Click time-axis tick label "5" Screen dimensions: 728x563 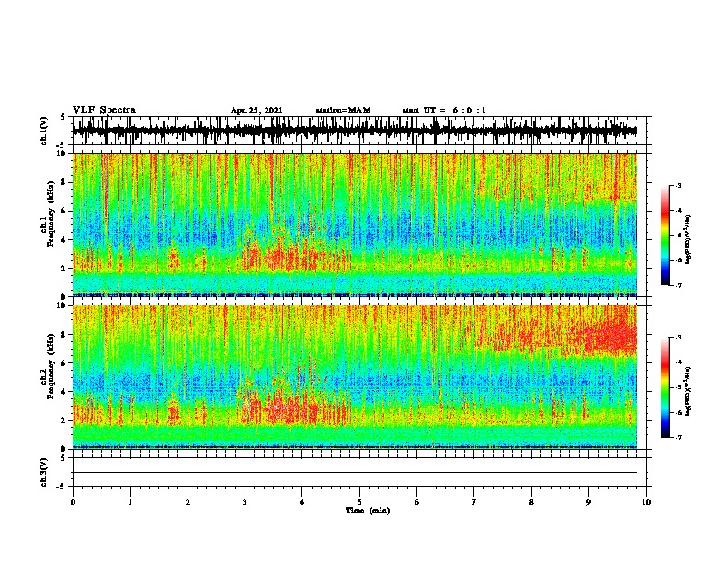pos(359,502)
